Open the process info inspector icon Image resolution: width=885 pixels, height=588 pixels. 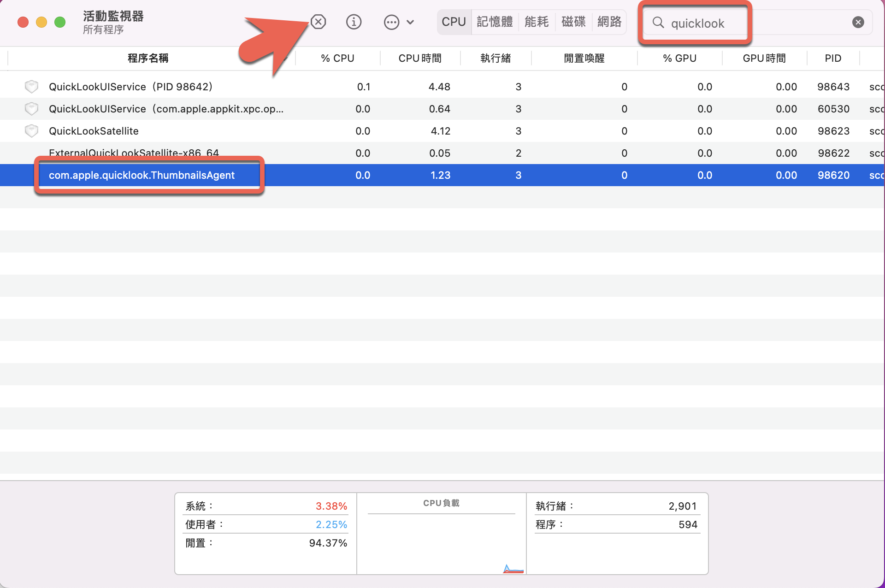(x=354, y=22)
